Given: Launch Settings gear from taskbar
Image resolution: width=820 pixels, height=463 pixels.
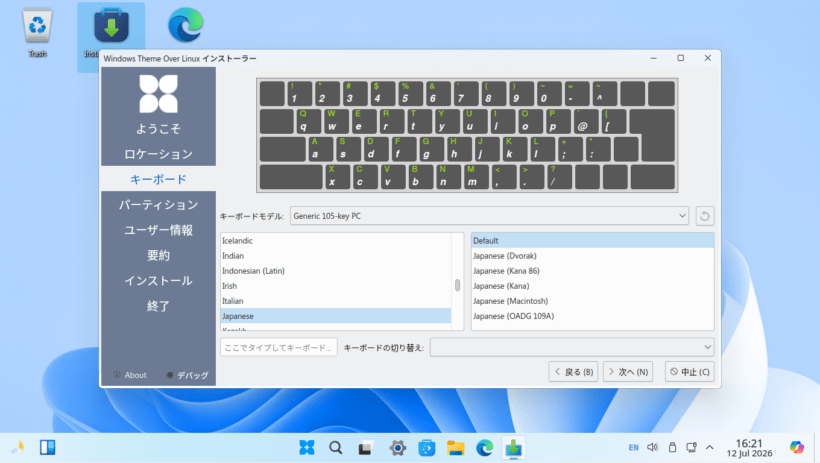Looking at the screenshot, I should (x=397, y=448).
